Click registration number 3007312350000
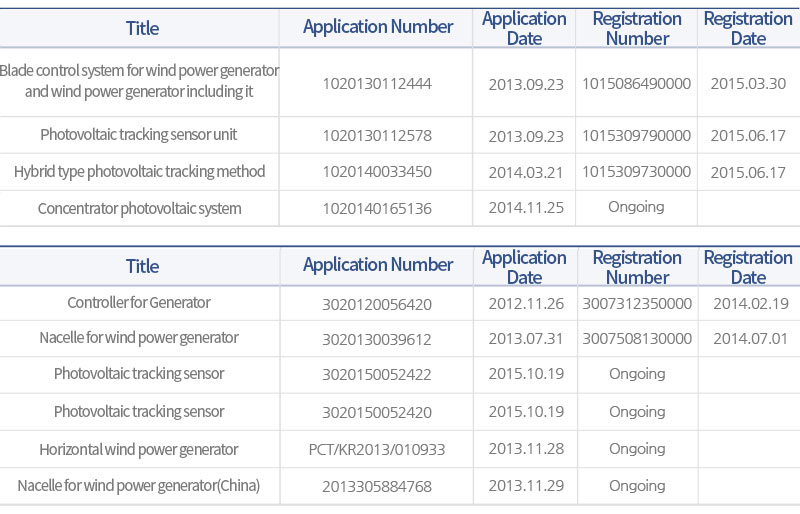The height and width of the screenshot is (514, 800). [637, 302]
